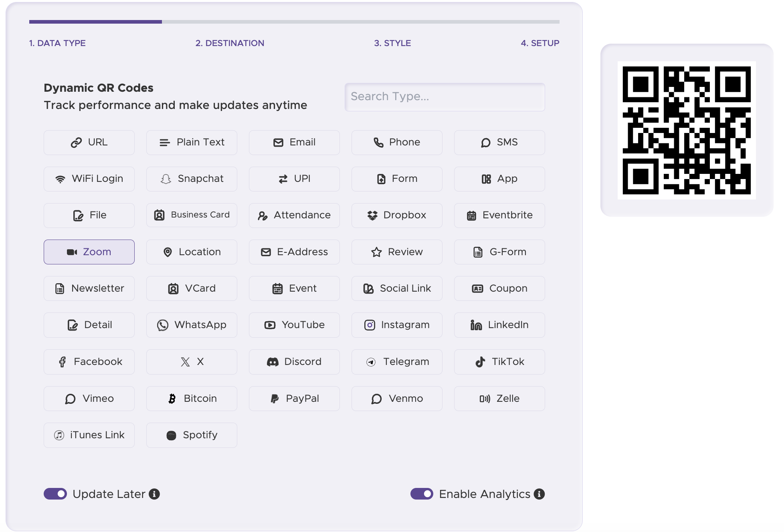
Task: Disable the Enable Analytics toggle
Action: click(421, 494)
